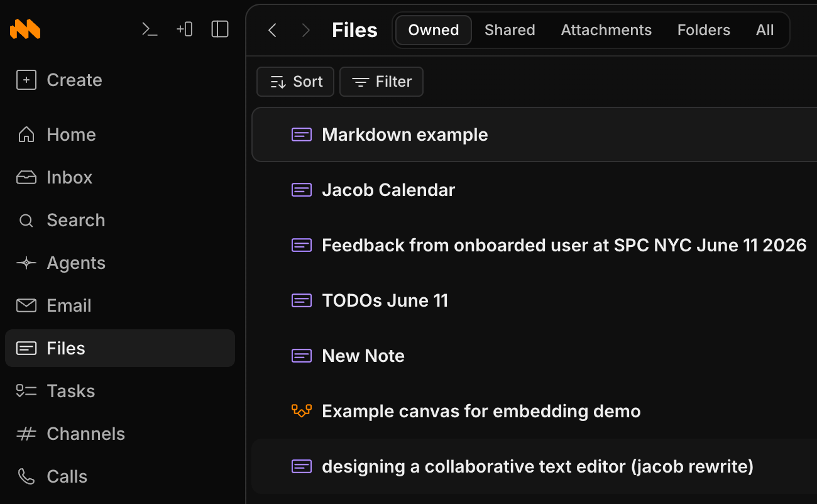Click the Calls phone icon
Screen dimensions: 817x504
coord(26,476)
